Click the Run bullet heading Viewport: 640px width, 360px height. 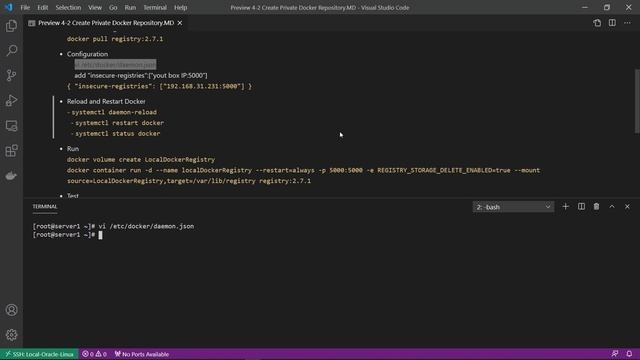[73, 149]
